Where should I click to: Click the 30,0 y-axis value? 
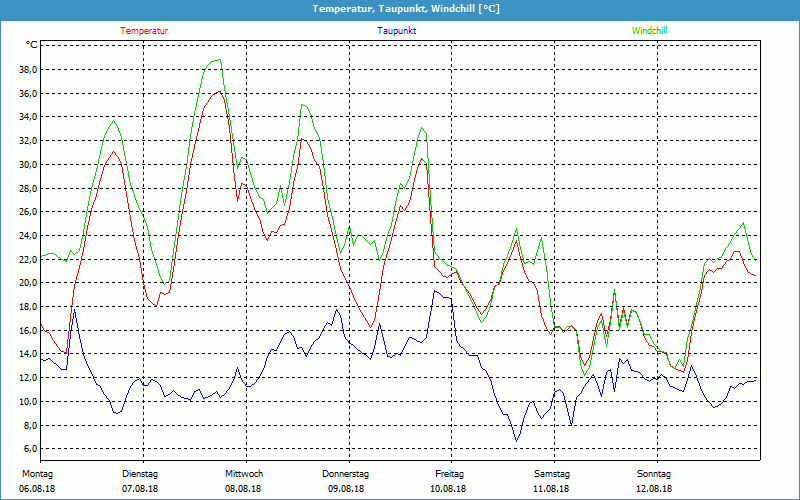[28, 164]
